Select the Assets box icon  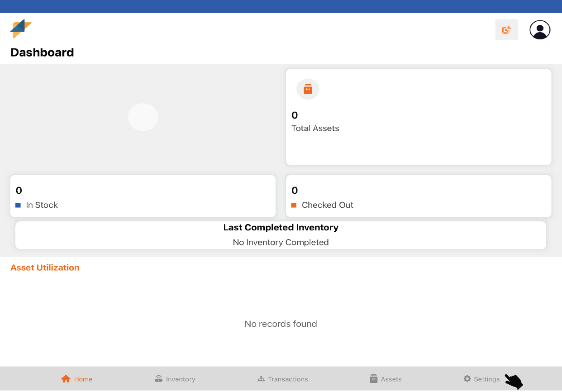374,379
